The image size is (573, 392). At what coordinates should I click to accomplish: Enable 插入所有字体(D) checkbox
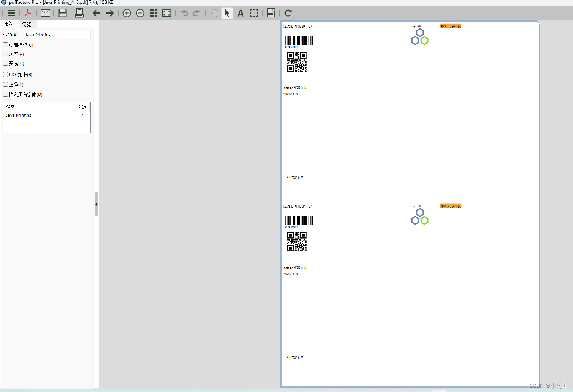(x=6, y=94)
